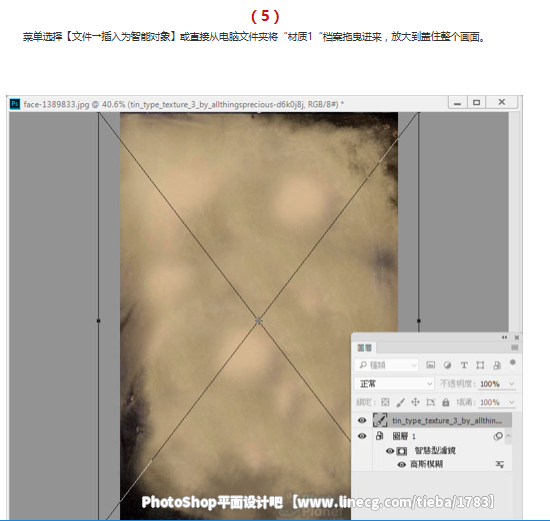This screenshot has height=521, width=550.
Task: Open the 高斯模糊 blending options icon
Action: (499, 465)
